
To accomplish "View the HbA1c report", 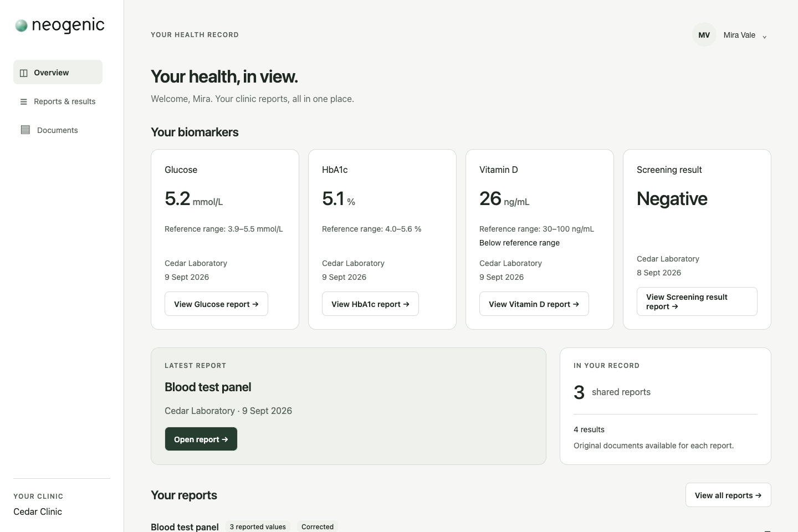I will coord(370,304).
